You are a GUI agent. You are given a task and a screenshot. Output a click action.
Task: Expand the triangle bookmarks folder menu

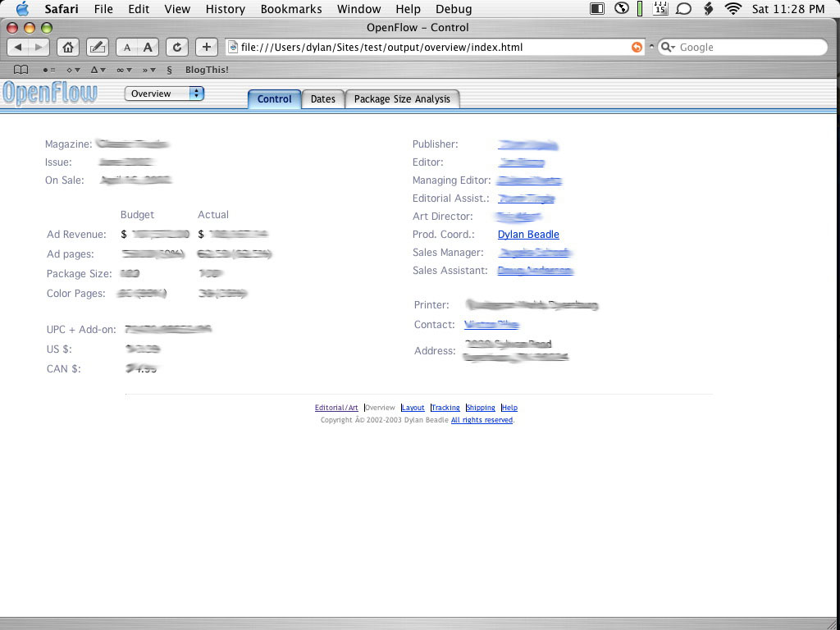tap(98, 70)
